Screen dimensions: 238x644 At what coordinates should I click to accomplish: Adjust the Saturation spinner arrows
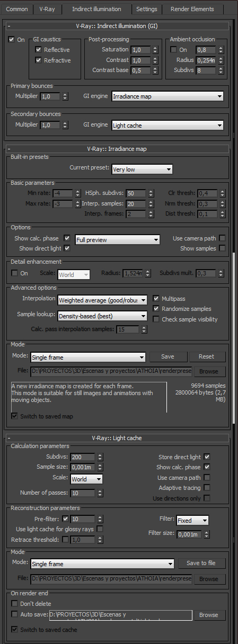tap(155, 50)
